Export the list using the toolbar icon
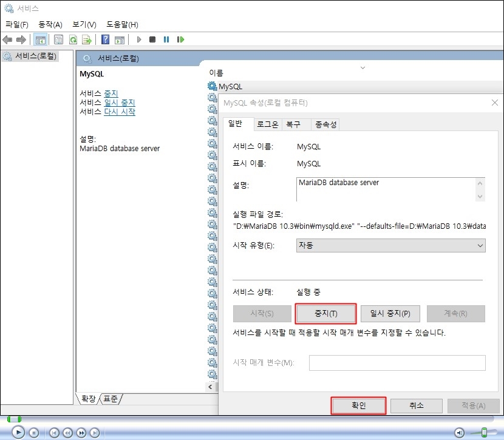 click(87, 40)
